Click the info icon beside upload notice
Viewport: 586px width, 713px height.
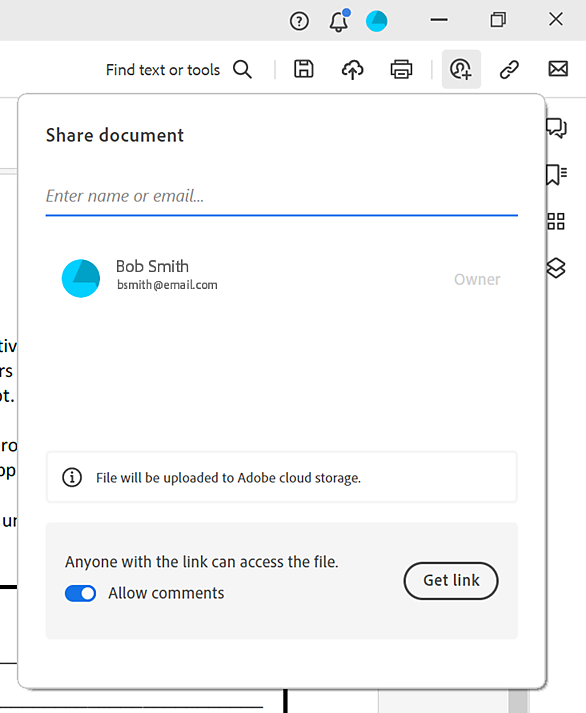coord(72,477)
